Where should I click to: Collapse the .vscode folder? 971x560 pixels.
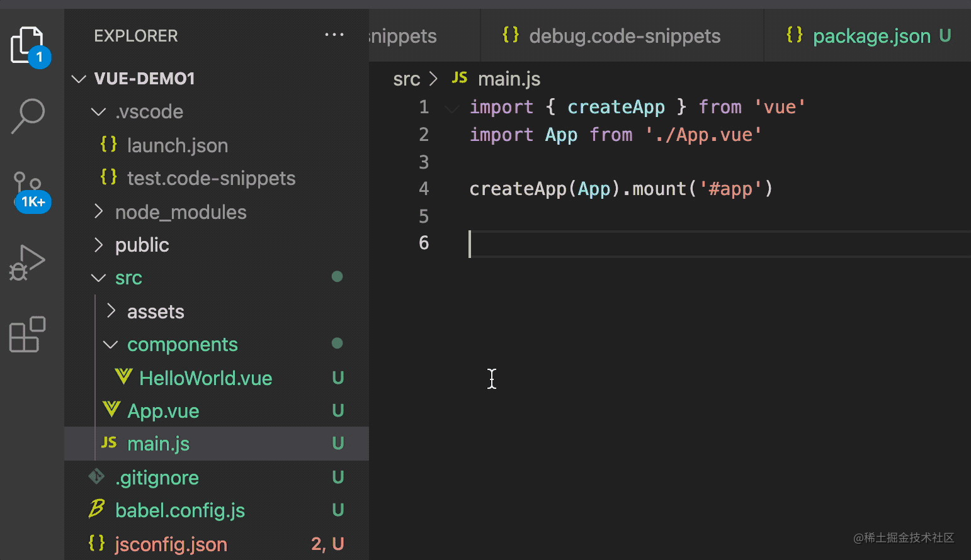point(98,112)
